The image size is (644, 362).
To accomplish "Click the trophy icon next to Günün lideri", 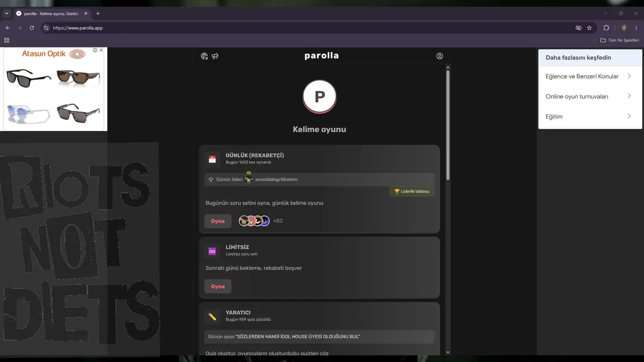I will [x=211, y=179].
